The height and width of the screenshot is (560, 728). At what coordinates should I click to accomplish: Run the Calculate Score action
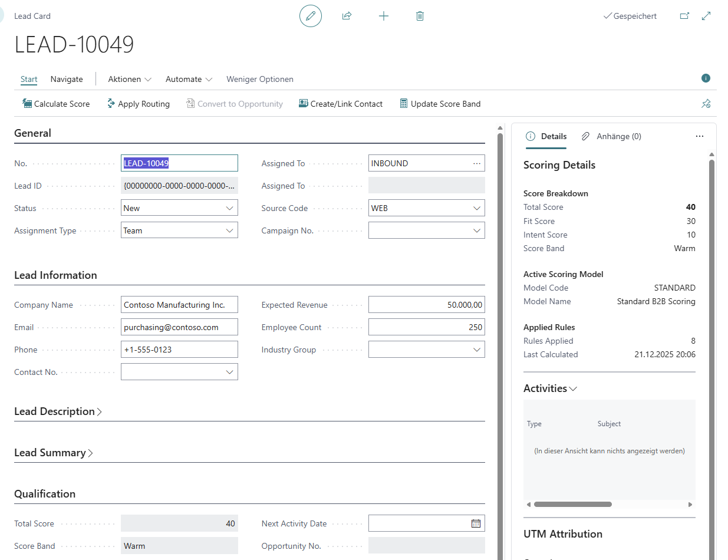tap(56, 104)
